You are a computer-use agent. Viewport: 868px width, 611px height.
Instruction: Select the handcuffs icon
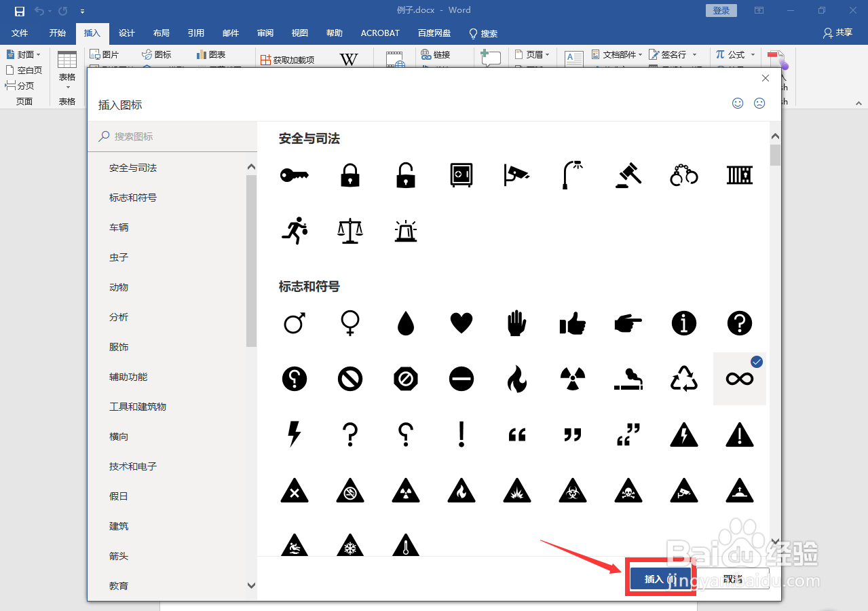pyautogui.click(x=683, y=174)
